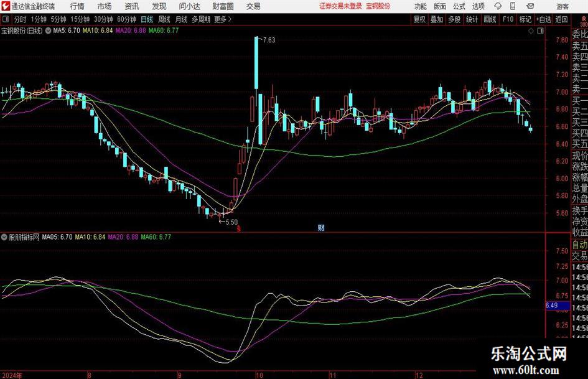The height and width of the screenshot is (379, 588).
Task: Open the F10 company info
Action: (508, 19)
